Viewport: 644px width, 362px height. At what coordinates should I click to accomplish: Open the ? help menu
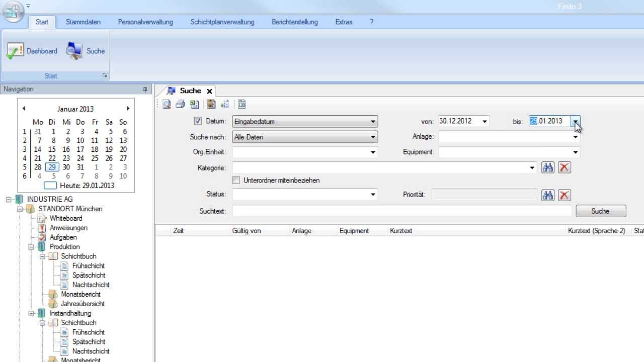371,22
